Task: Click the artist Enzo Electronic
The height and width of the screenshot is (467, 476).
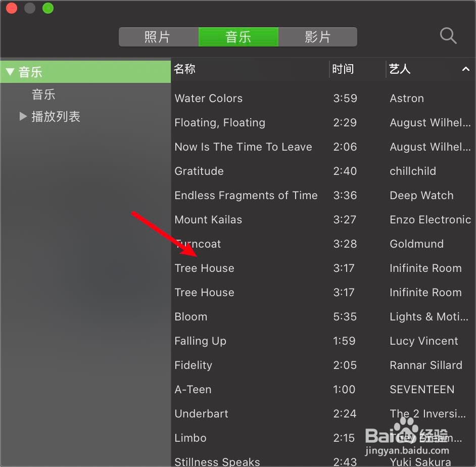Action: coord(431,219)
